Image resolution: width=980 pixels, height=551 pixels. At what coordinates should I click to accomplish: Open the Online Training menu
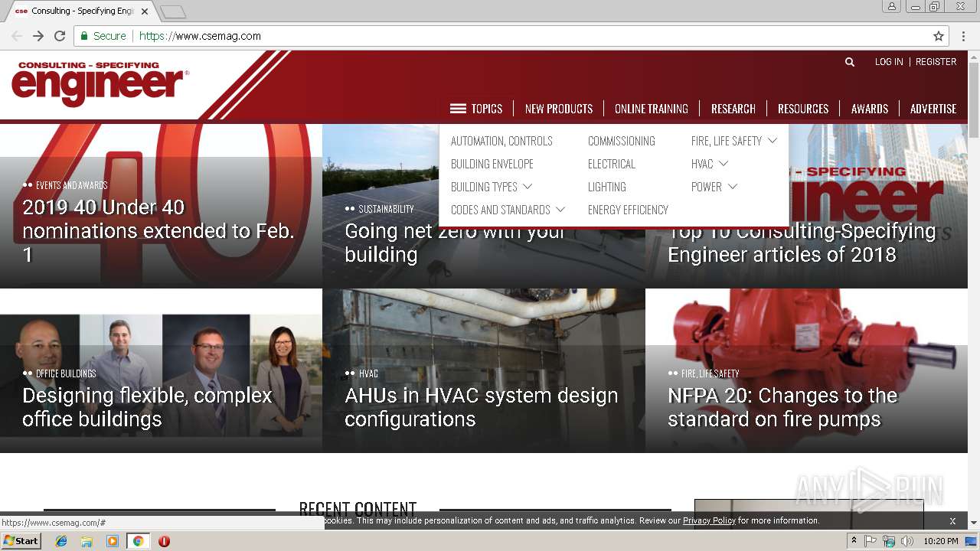coord(652,109)
